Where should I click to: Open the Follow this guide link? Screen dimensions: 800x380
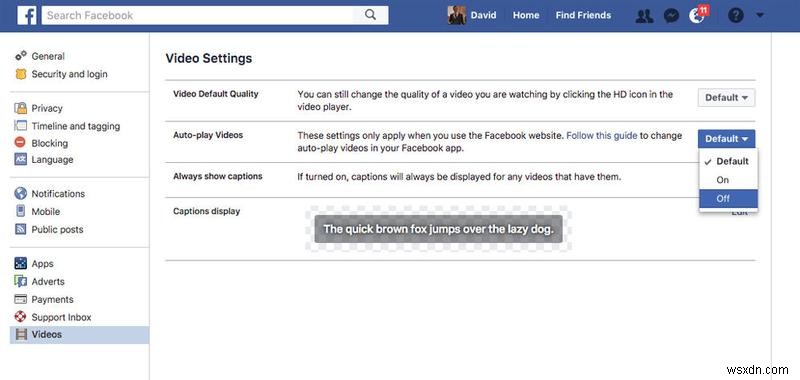tap(602, 136)
